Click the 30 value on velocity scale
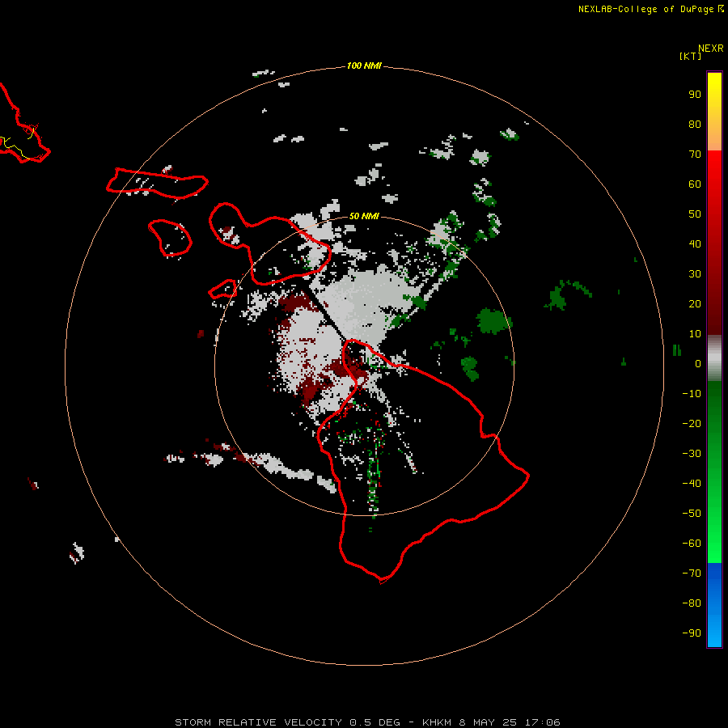This screenshot has height=728, width=728. coord(695,274)
